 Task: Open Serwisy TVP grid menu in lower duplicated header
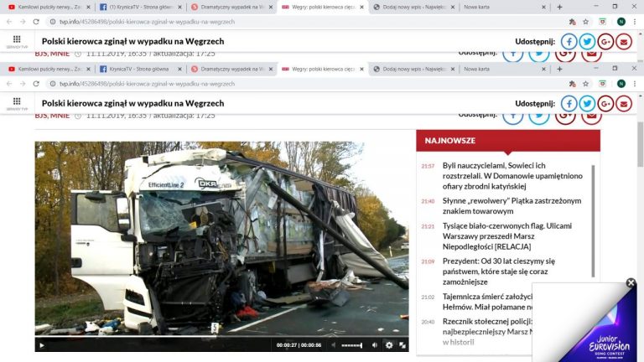tap(17, 103)
